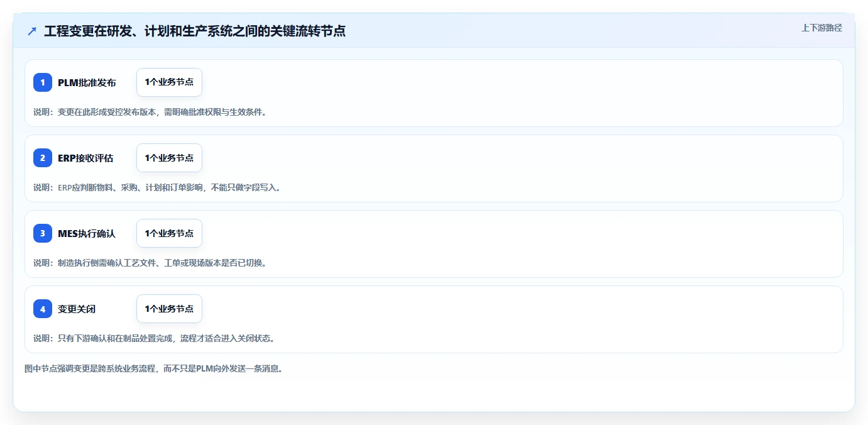Click the 1个业务节点 button in PLM批准发布 row
The image size is (868, 425).
coord(169,82)
